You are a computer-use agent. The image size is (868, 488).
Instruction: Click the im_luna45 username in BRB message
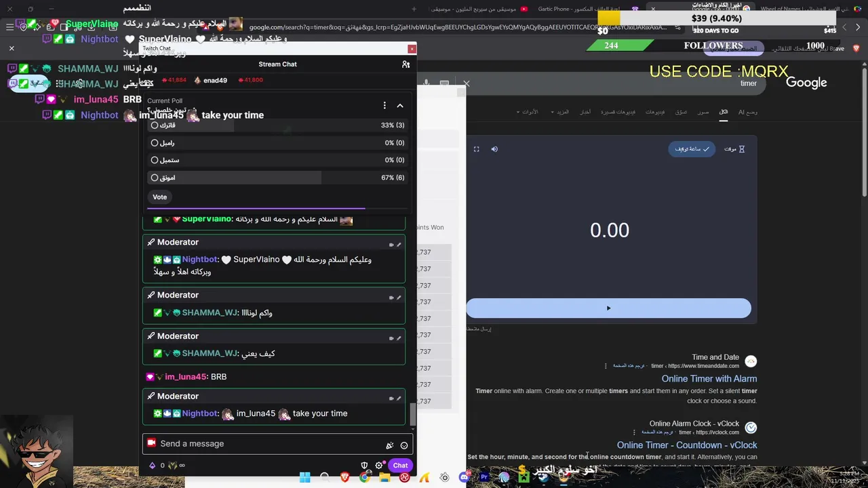pos(186,377)
